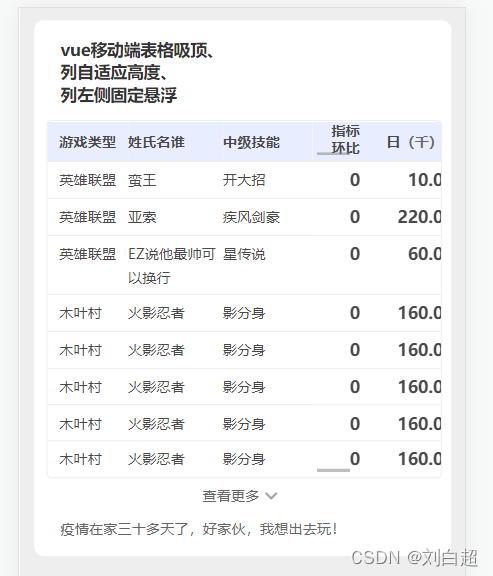Click the 疾风剑豪 skill cell
Image resolution: width=493 pixels, height=576 pixels.
point(251,217)
